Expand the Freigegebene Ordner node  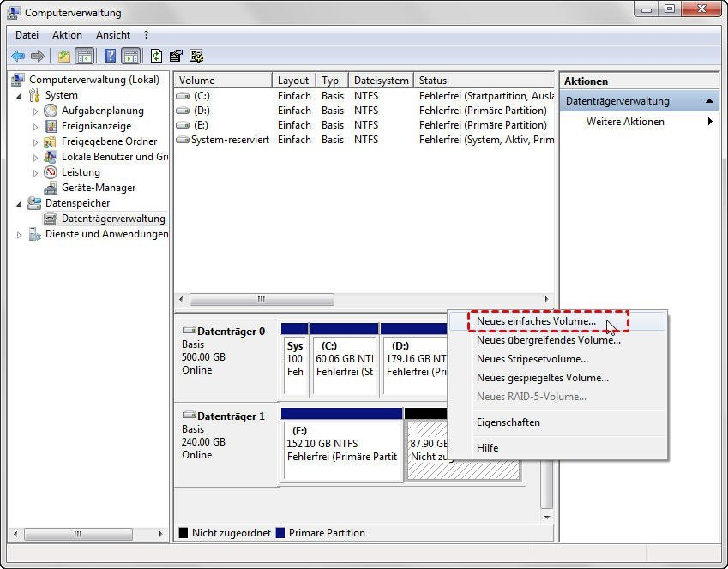pyautogui.click(x=35, y=142)
